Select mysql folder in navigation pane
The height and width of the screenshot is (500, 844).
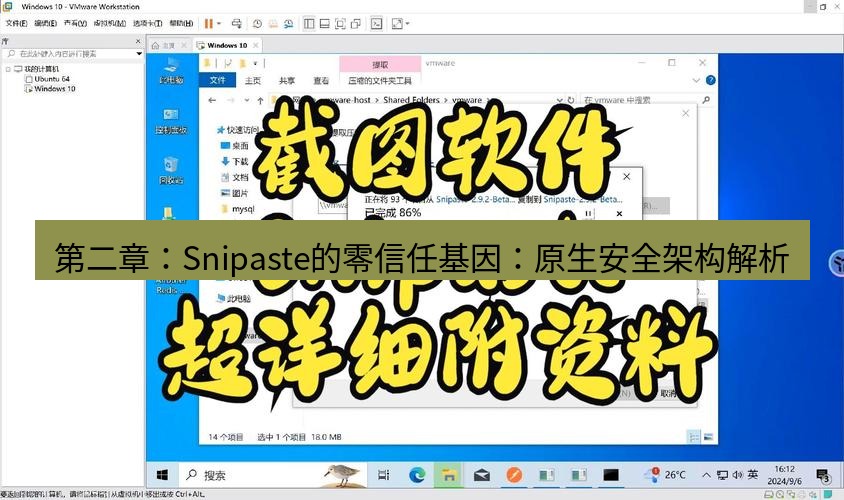coord(237,209)
